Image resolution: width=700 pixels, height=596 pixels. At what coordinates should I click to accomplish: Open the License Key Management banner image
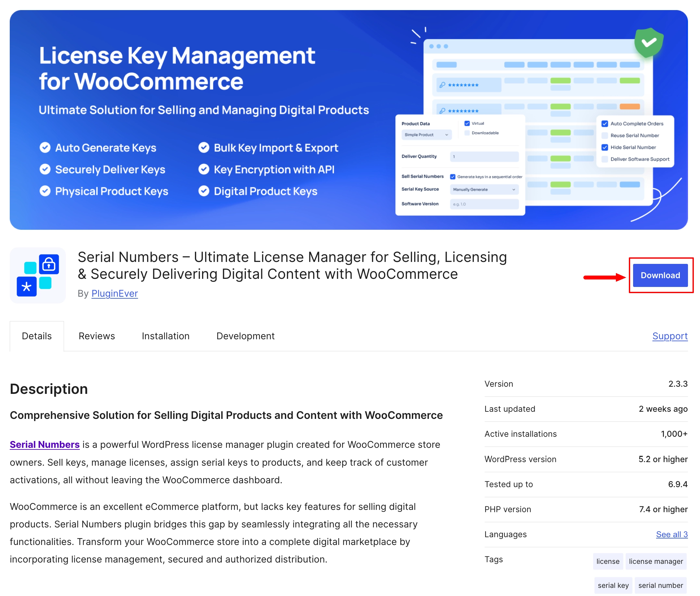349,120
